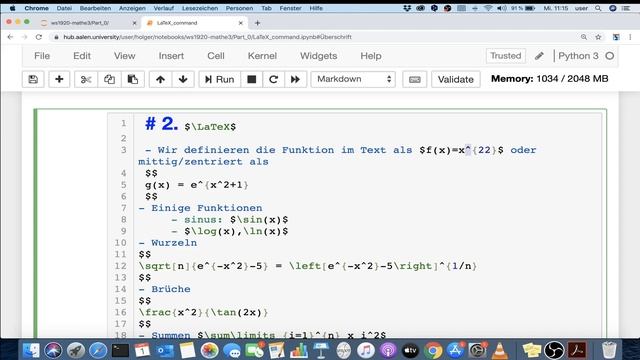Screen dimensions: 640x360
Task: Open Chrome's three-dot menu
Action: pos(630,37)
